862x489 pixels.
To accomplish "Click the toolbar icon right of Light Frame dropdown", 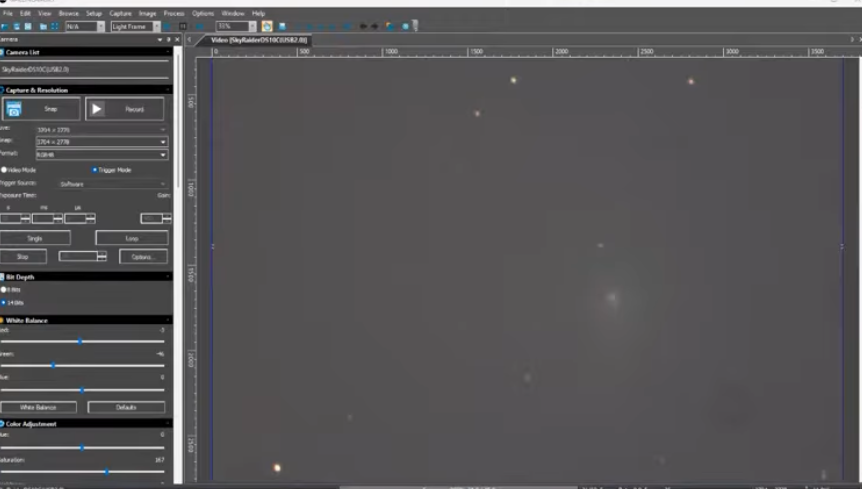I will [x=167, y=26].
